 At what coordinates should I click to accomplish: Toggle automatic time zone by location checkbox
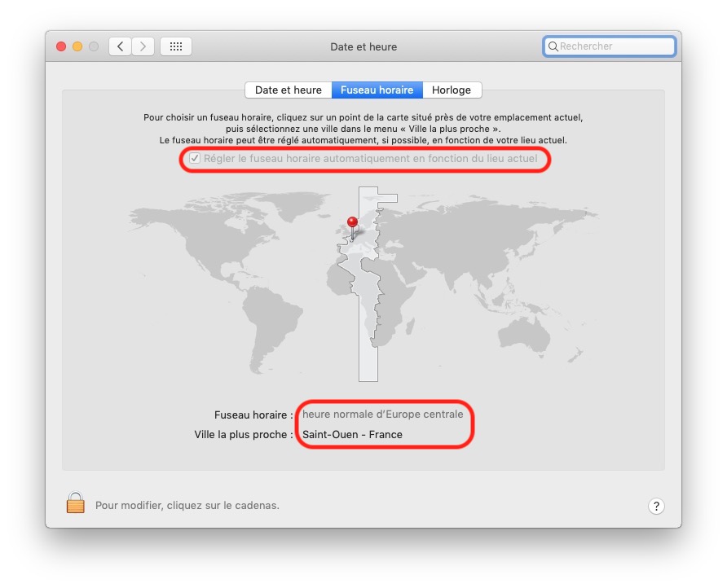(x=195, y=159)
